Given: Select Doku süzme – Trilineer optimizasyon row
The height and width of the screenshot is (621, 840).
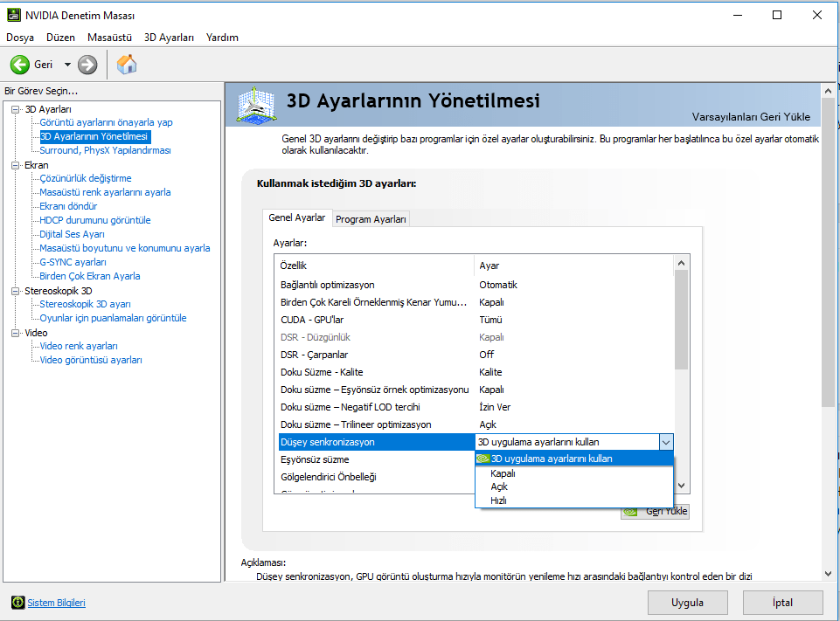Looking at the screenshot, I should point(476,424).
